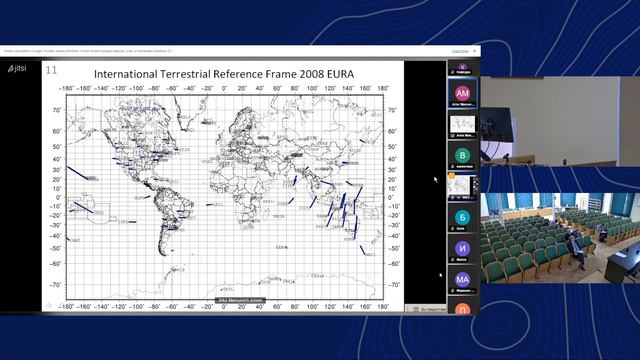Click slide title International Terrestrial Reference Frame

(x=224, y=74)
